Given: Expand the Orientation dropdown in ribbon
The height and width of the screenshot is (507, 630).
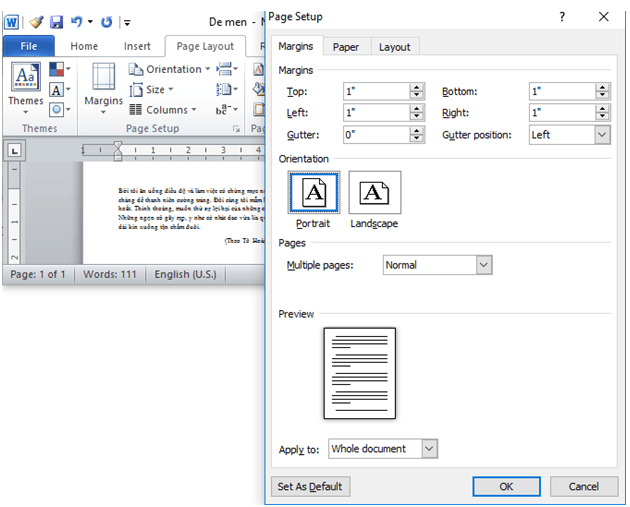Looking at the screenshot, I should coord(170,69).
